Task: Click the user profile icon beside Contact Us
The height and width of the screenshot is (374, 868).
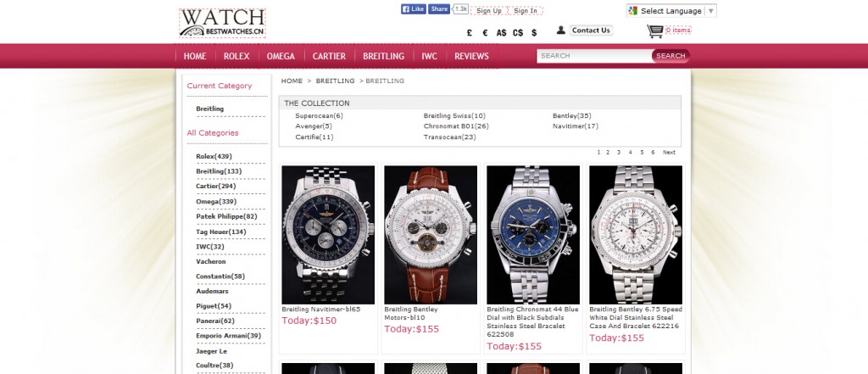Action: tap(561, 31)
